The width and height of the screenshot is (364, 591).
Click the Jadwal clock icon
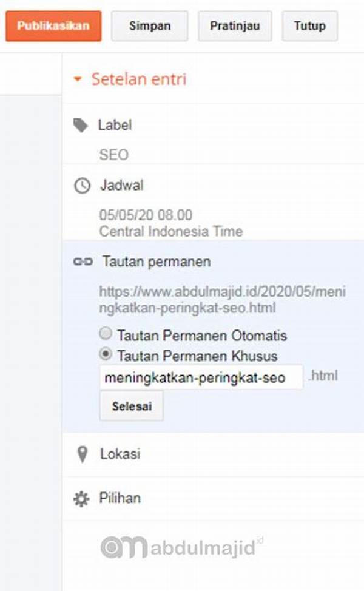coord(82,186)
